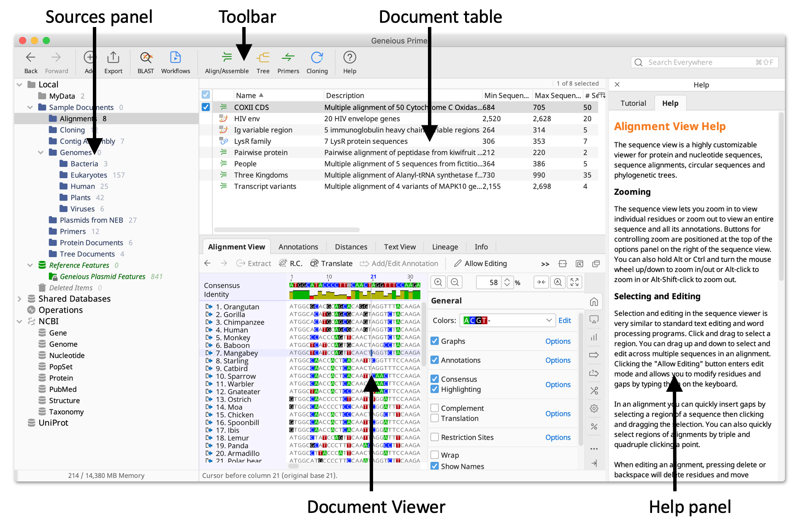Collapse the Genomes folder

[x=41, y=152]
